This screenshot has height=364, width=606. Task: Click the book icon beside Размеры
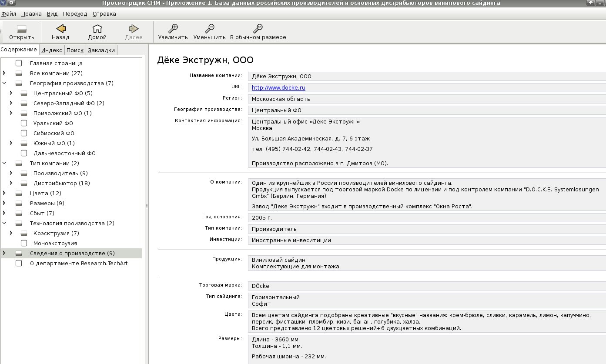point(19,203)
